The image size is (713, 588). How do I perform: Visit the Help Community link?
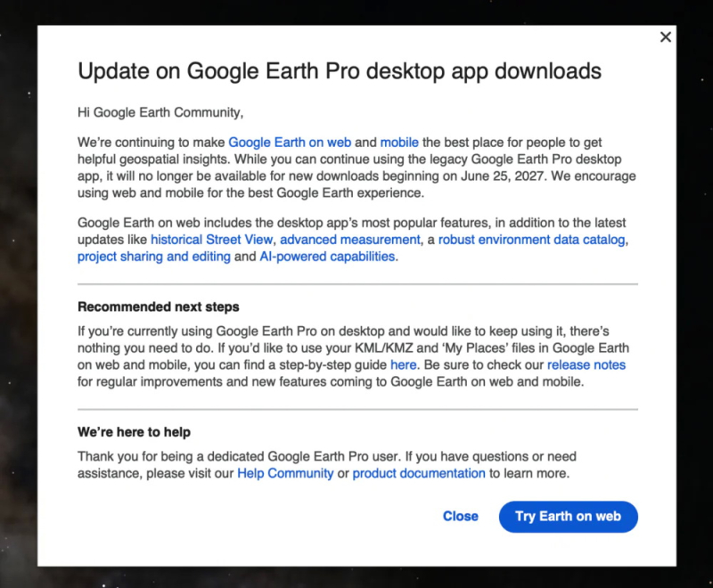click(x=285, y=473)
